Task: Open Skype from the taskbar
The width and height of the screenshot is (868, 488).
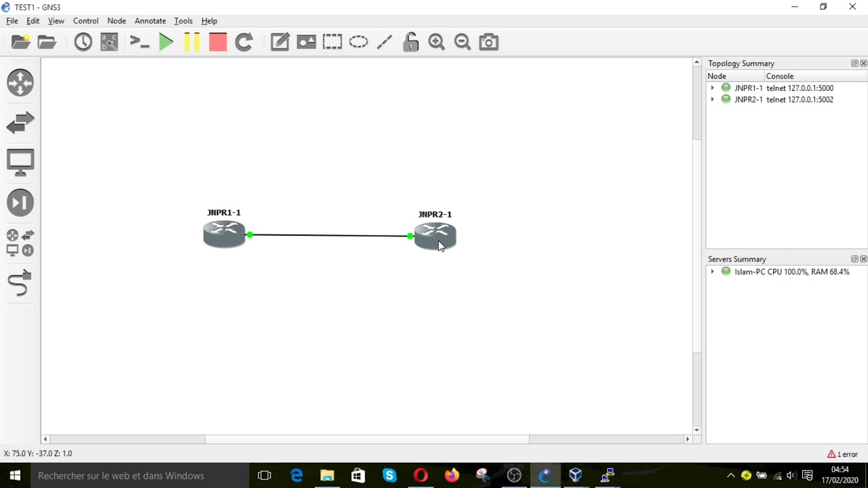Action: [389, 476]
